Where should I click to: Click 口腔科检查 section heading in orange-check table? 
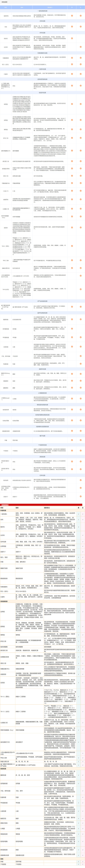coord(42,69)
